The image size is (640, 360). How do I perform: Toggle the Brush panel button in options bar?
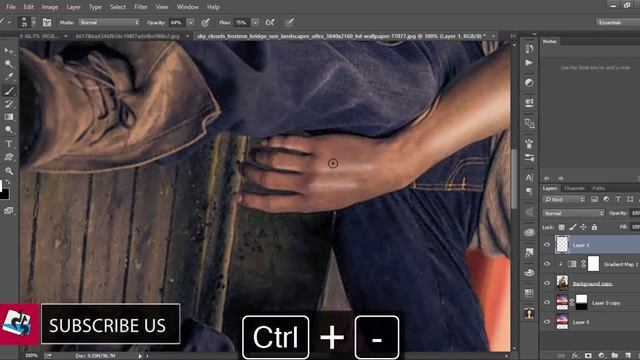(x=47, y=22)
